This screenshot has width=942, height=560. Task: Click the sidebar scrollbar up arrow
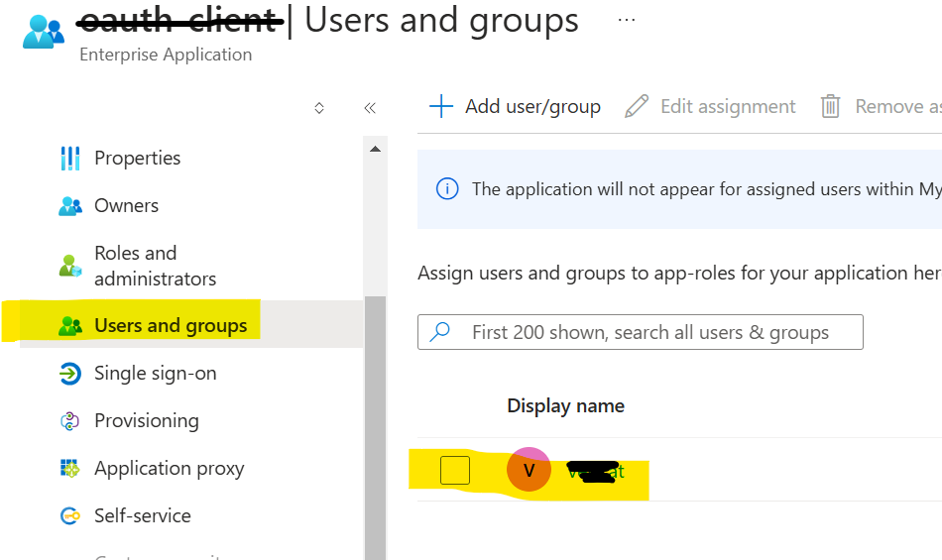pos(376,149)
